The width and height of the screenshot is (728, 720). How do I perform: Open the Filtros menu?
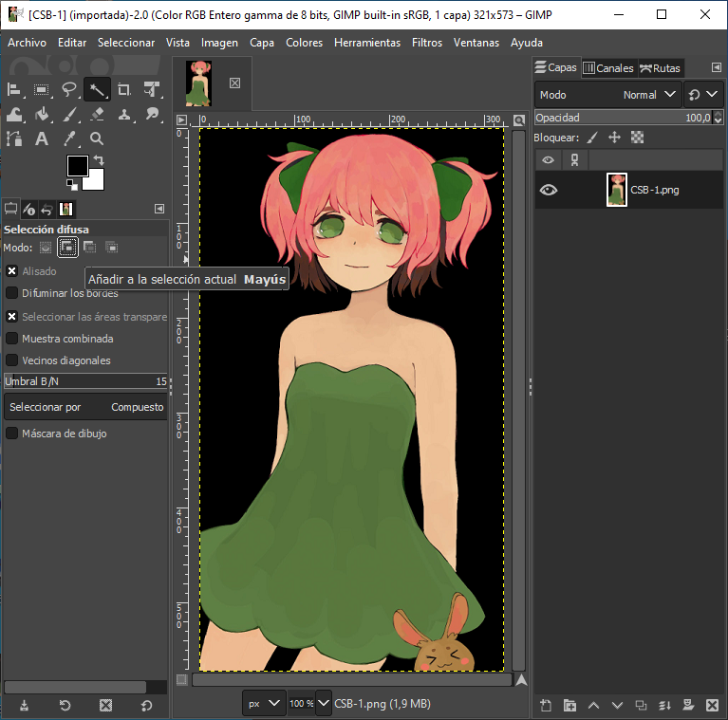coord(427,43)
